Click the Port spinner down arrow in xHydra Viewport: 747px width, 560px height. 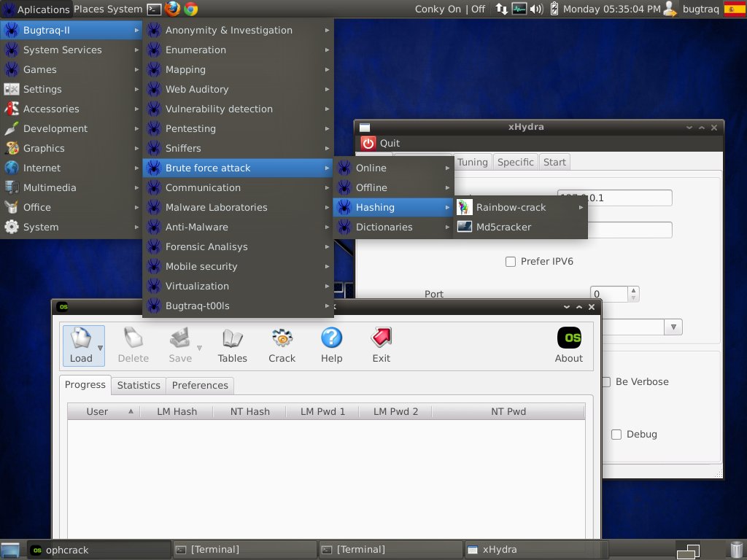633,298
